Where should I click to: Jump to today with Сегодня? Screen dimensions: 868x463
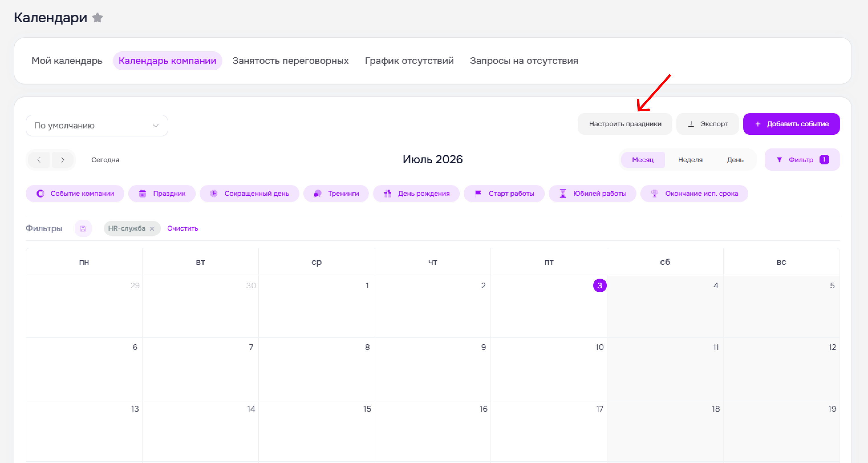click(x=105, y=160)
